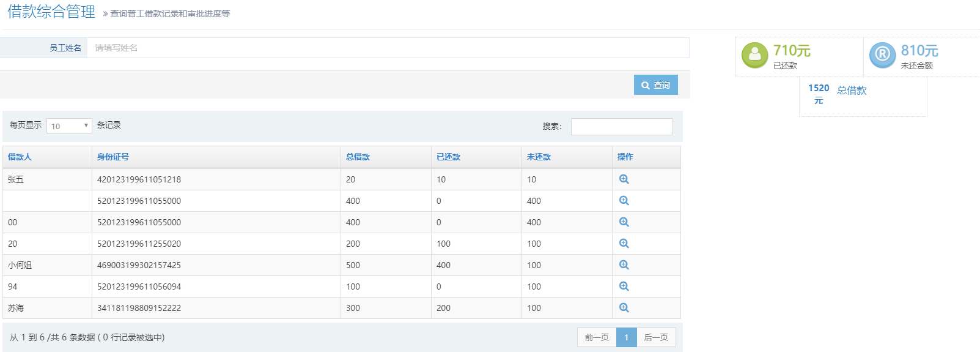Open details icon for 张五's loan row
980x352 pixels.
tap(624, 179)
